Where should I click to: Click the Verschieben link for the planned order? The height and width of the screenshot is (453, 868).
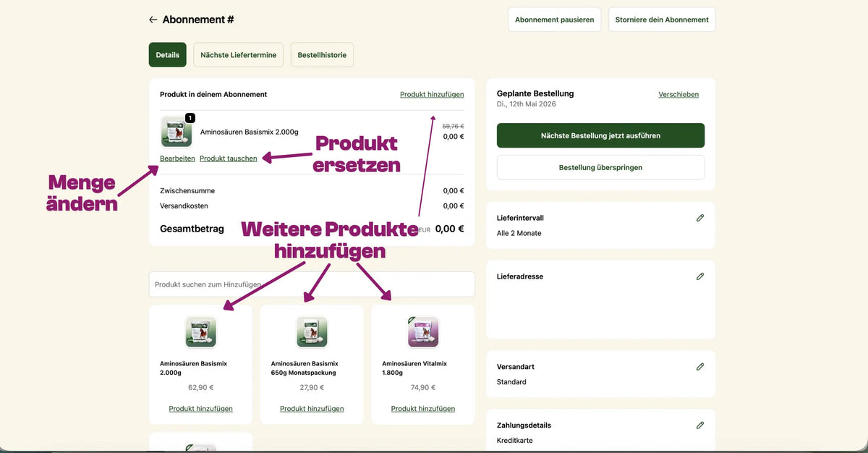click(x=678, y=94)
